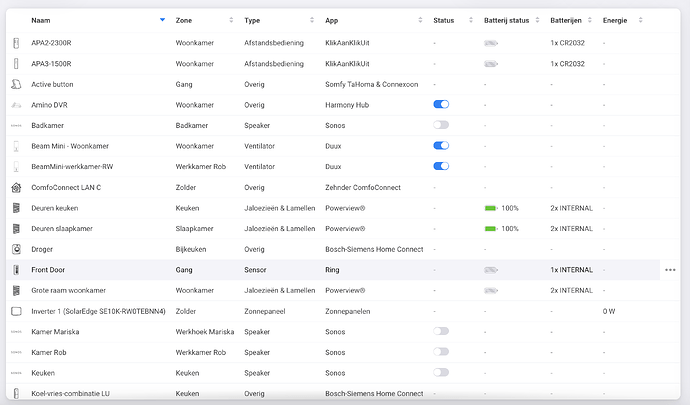Click the battery indicator for Grote raam woonkamer
Screen dimensions: 690x405
pyautogui.click(x=491, y=291)
